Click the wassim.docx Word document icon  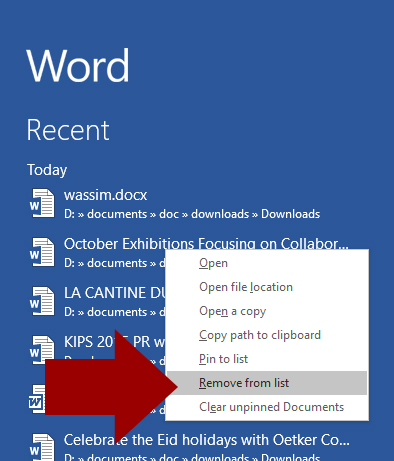[42, 203]
